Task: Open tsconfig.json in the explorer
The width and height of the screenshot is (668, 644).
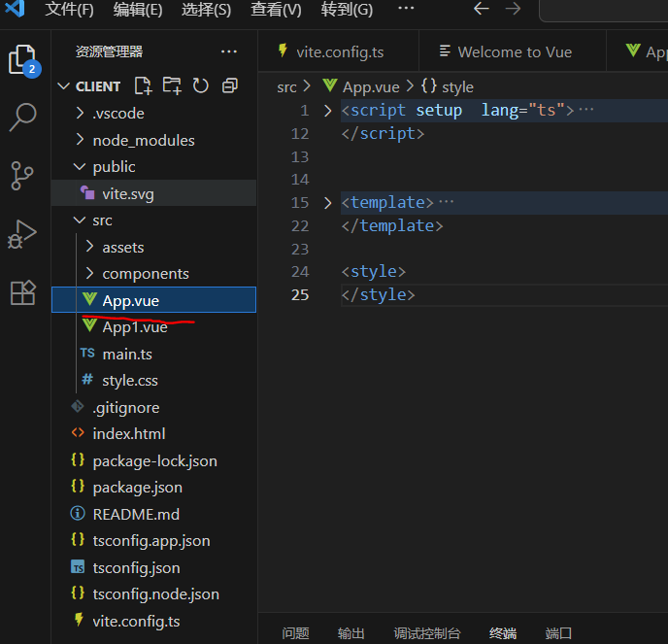Action: 154,567
